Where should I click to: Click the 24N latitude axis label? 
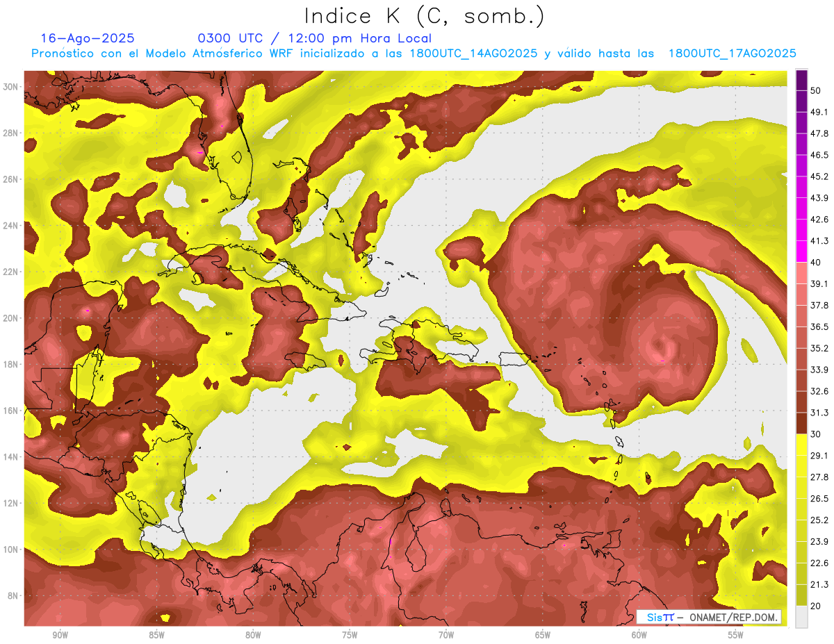coord(10,226)
